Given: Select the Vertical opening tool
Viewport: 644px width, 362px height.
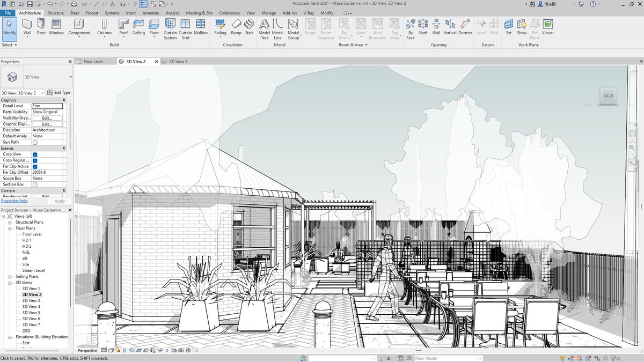Looking at the screenshot, I should 450,27.
